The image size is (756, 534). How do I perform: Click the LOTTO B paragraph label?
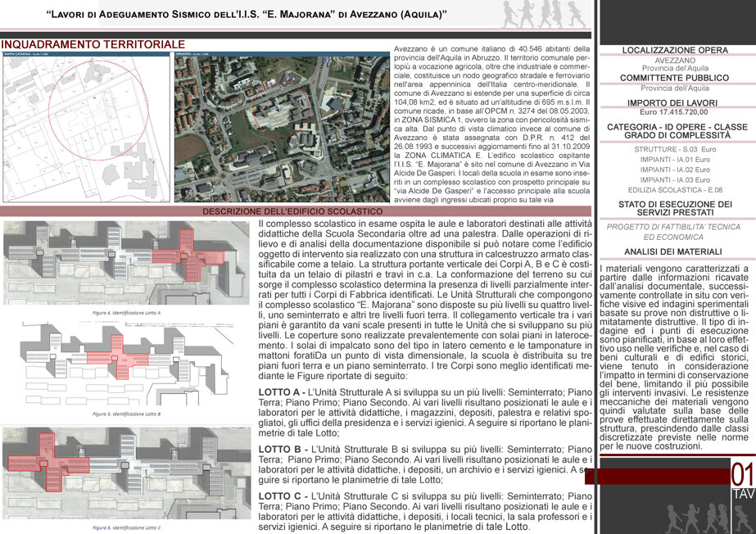pyautogui.click(x=279, y=449)
